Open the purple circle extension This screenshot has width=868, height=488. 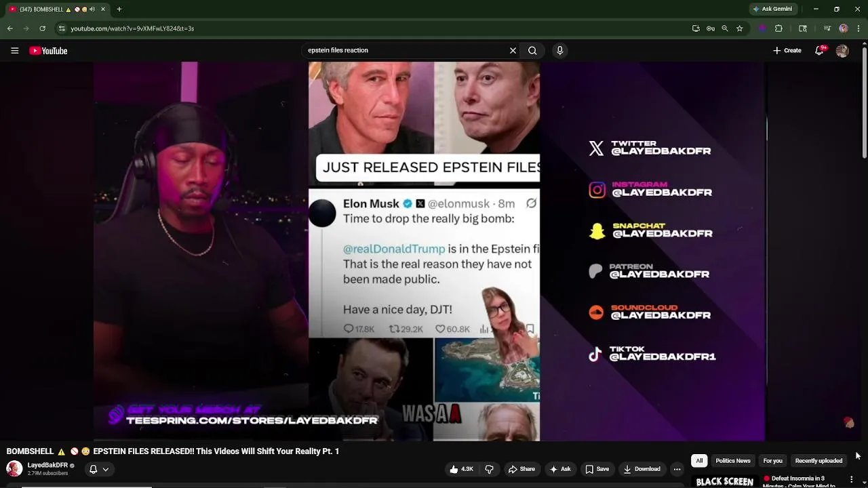click(x=762, y=28)
